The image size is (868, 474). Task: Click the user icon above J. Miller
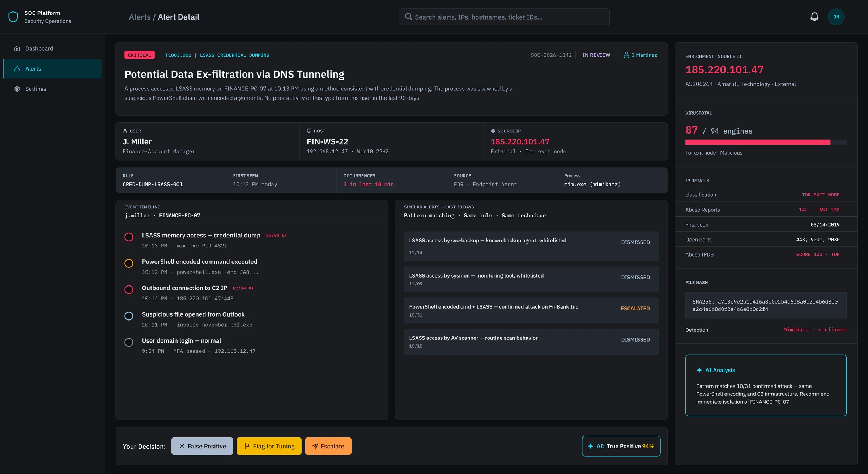click(x=125, y=131)
